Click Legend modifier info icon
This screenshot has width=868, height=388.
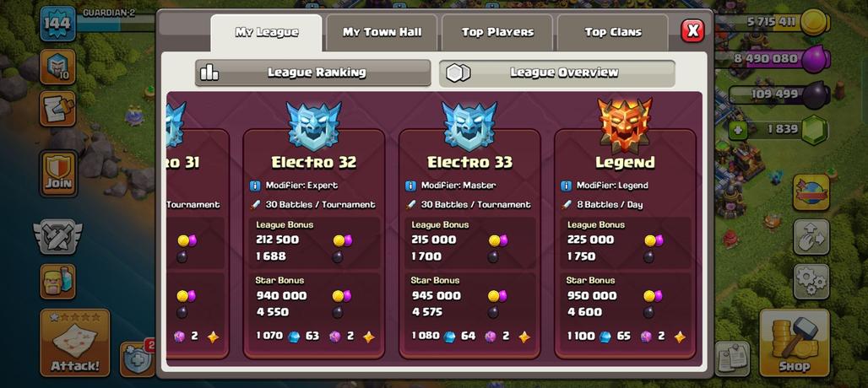(x=566, y=186)
